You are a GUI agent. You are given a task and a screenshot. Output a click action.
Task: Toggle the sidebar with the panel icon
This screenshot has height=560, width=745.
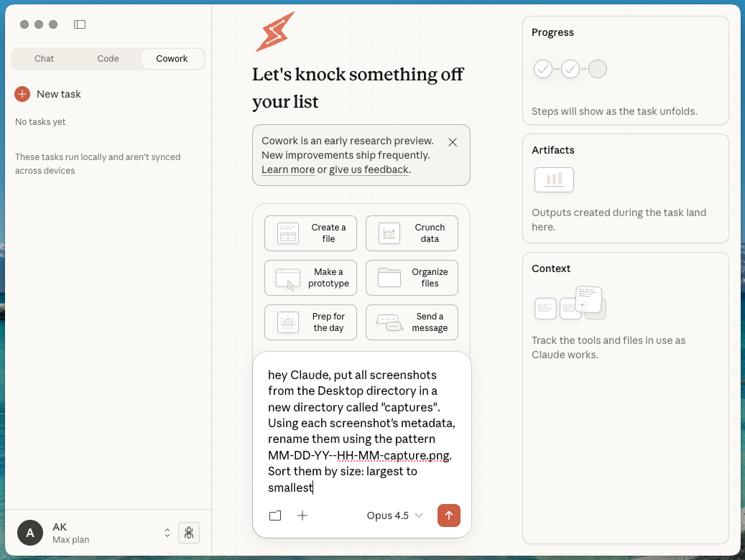[80, 24]
